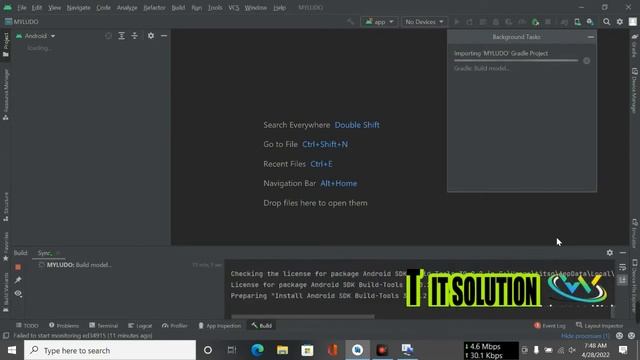Click Hide processes link
Screen dimensions: 640x360
click(585, 336)
